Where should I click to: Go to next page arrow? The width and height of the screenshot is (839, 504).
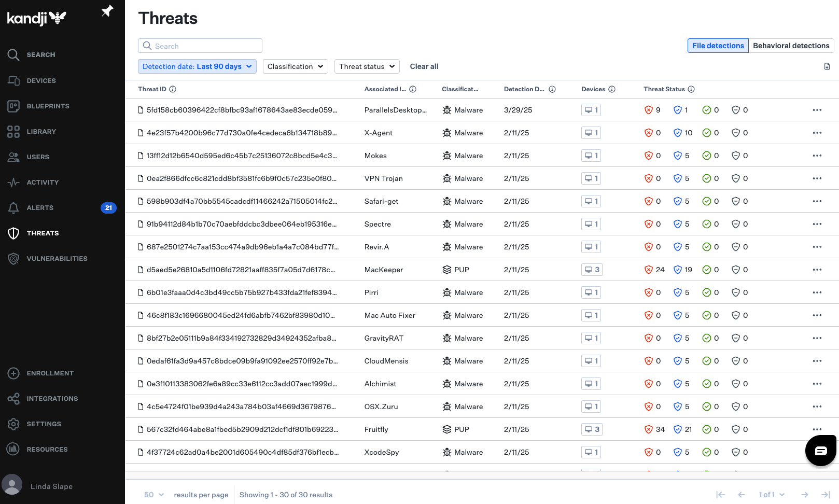pos(805,495)
